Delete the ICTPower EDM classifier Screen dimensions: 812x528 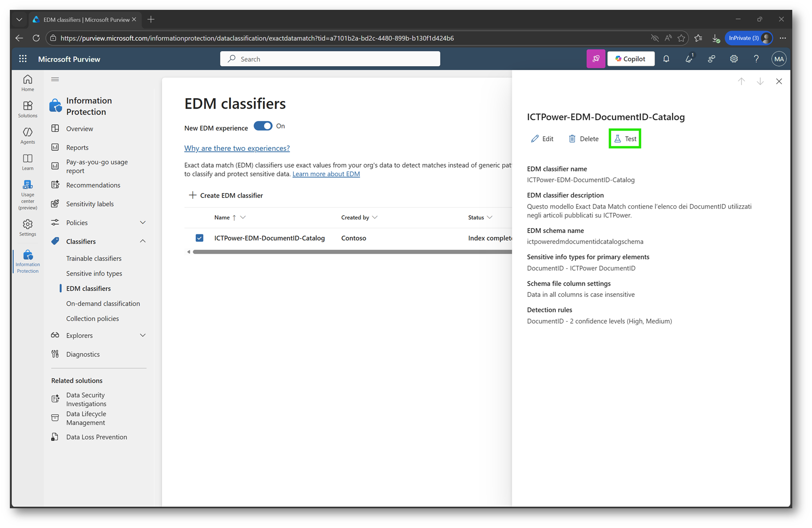pyautogui.click(x=583, y=139)
